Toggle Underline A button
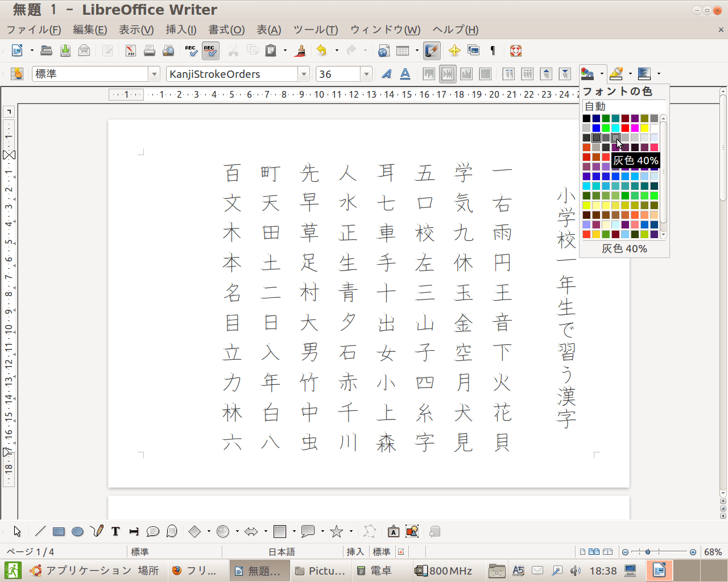 [x=405, y=73]
